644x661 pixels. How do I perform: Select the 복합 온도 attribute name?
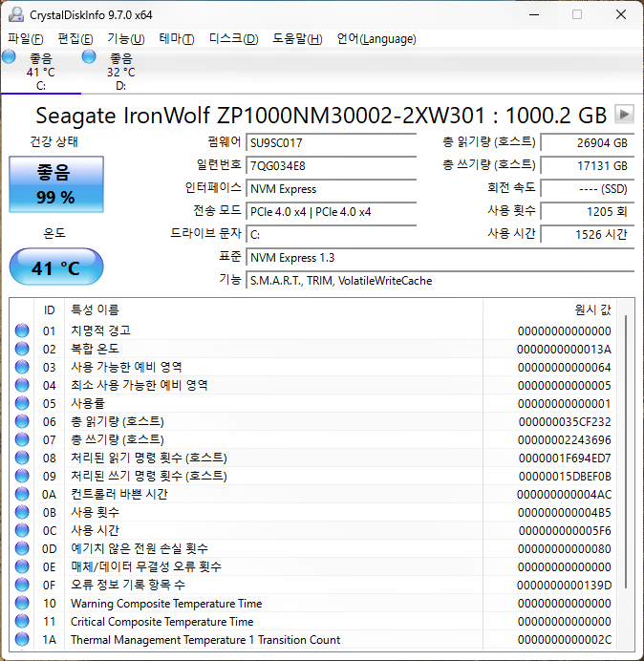pos(95,349)
